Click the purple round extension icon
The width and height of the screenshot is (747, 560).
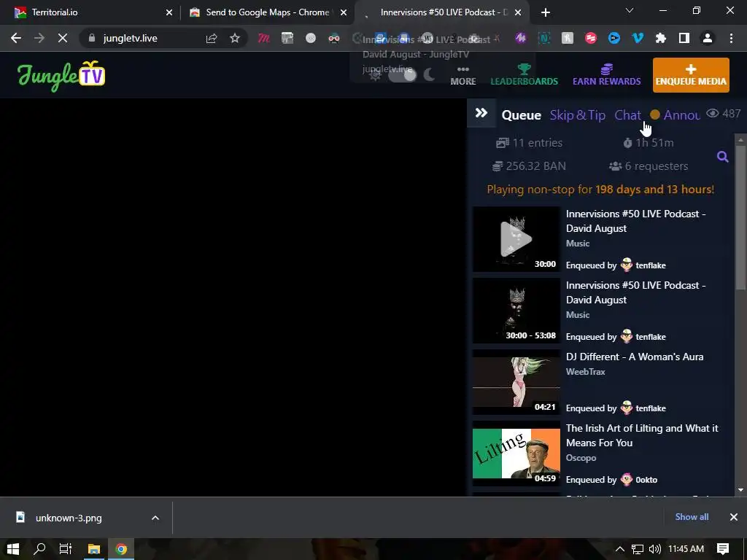(520, 38)
